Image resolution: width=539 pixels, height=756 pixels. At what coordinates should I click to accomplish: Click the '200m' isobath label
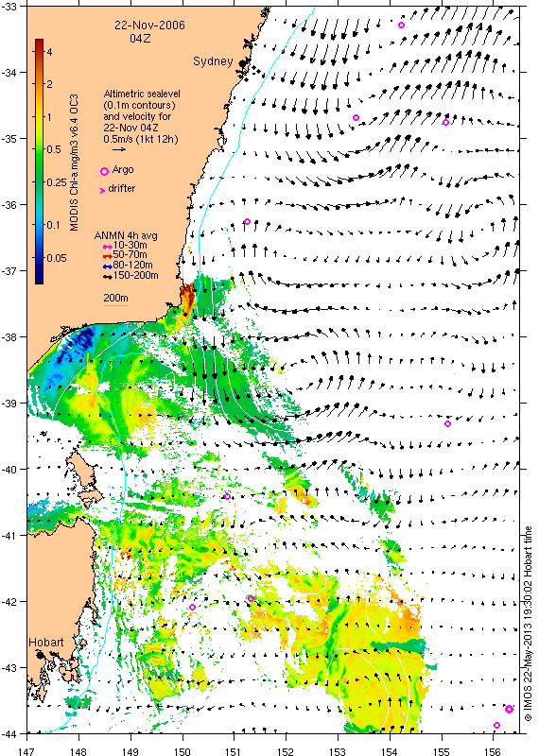(x=115, y=298)
